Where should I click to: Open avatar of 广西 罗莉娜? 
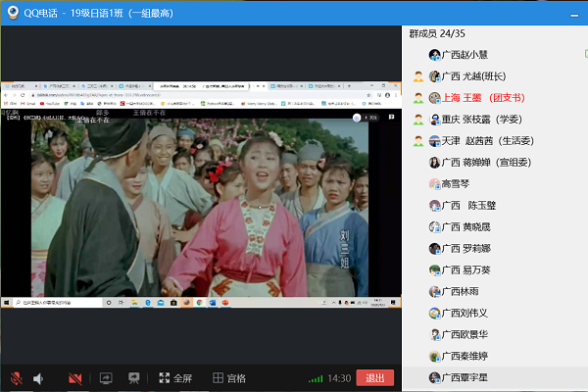click(434, 249)
